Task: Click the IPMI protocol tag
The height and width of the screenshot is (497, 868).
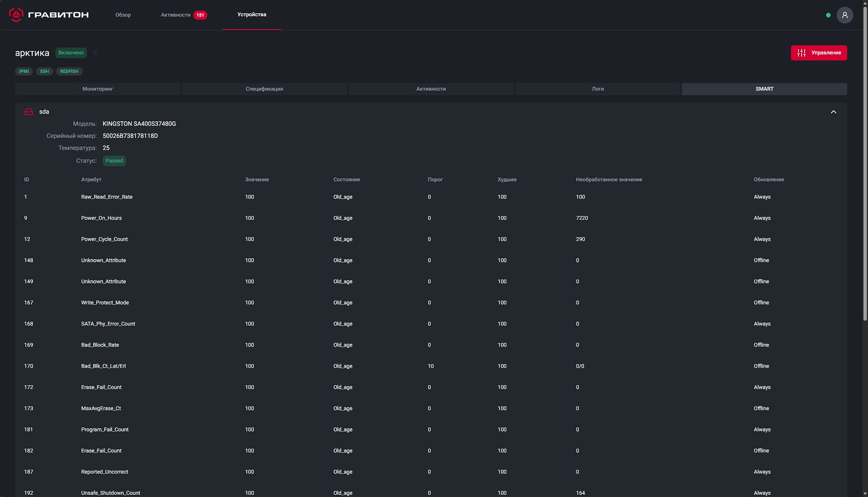Action: click(24, 71)
